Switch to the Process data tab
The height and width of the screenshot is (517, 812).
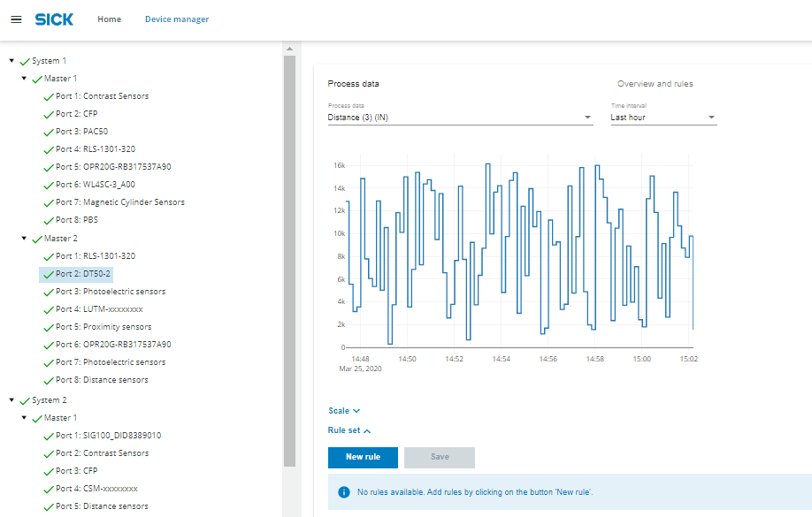(353, 84)
